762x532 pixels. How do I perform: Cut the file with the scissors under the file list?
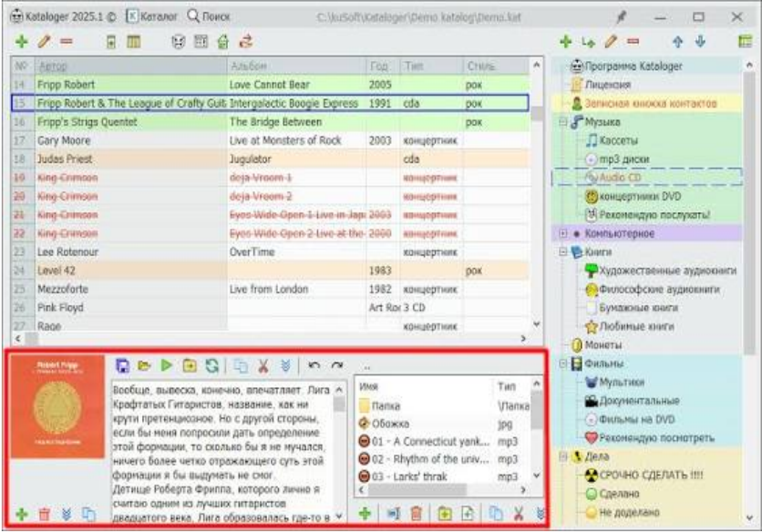(x=519, y=514)
